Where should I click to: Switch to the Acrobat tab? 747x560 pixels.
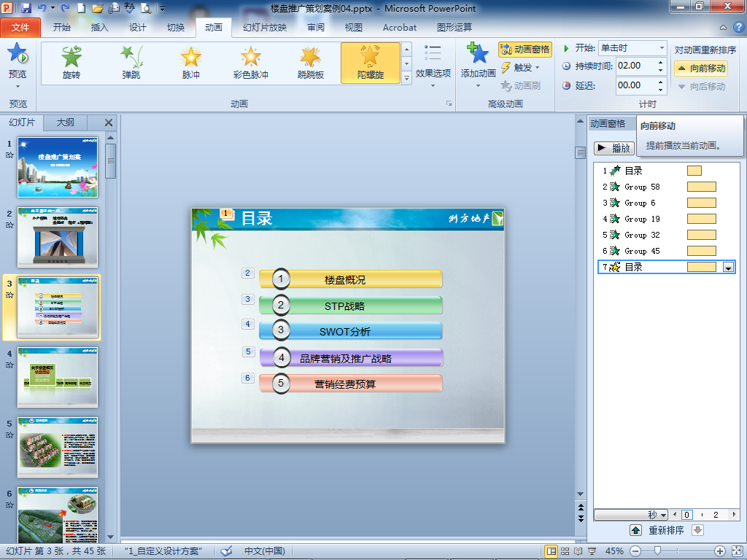[400, 28]
